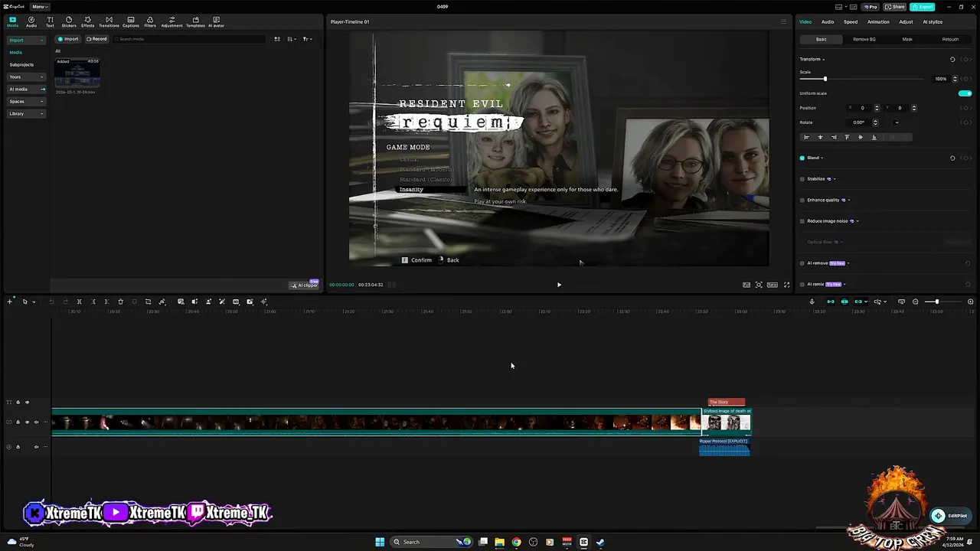Enable the Stabilize checkbox
This screenshot has width=980, height=551.
[x=802, y=179]
